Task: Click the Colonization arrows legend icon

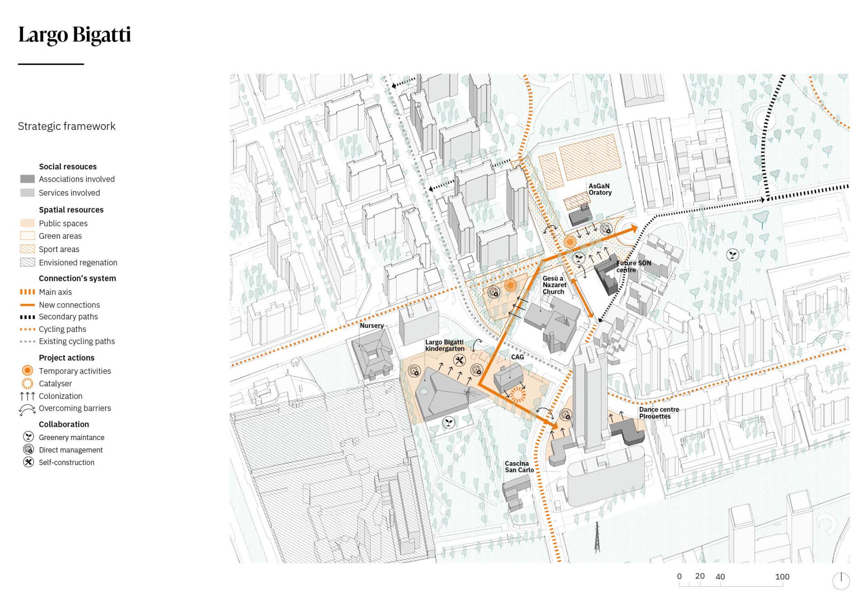Action: pyautogui.click(x=28, y=396)
